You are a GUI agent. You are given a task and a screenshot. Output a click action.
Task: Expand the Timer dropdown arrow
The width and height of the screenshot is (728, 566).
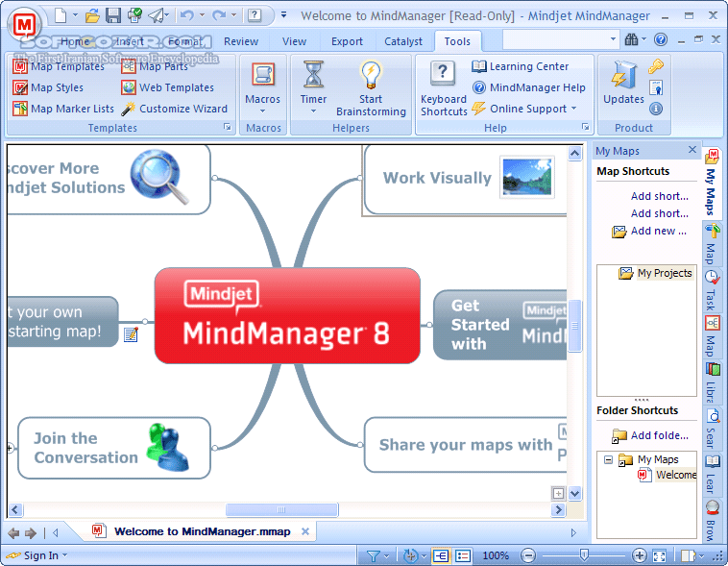pos(313,111)
